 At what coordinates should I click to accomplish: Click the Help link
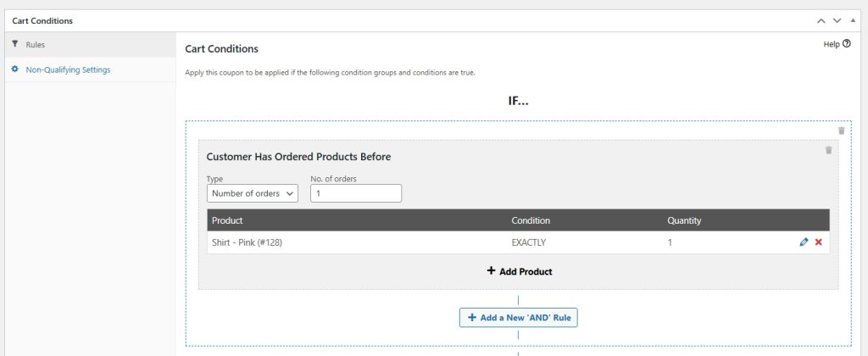point(837,44)
